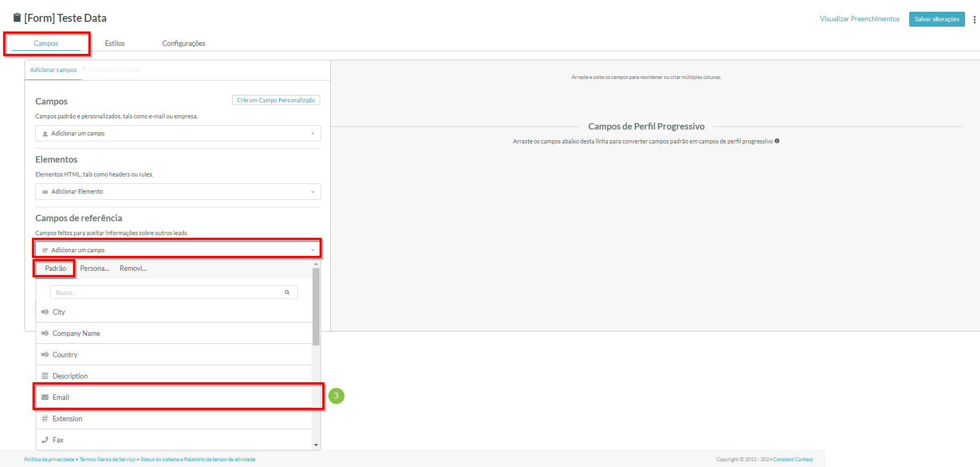Click the Busca search input field
Image resolution: width=980 pixels, height=467 pixels.
pyautogui.click(x=174, y=292)
